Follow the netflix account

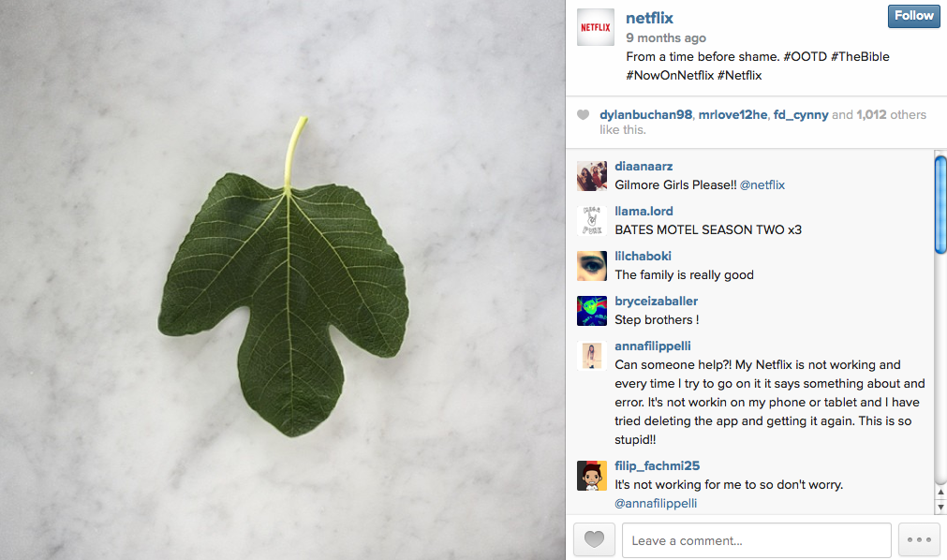(x=914, y=16)
